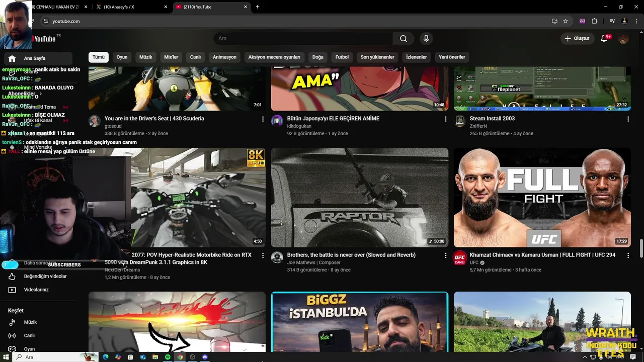Open BIGGZ İSTANBUL'DA video thumbnail
This screenshot has height=362, width=644.
point(360,322)
